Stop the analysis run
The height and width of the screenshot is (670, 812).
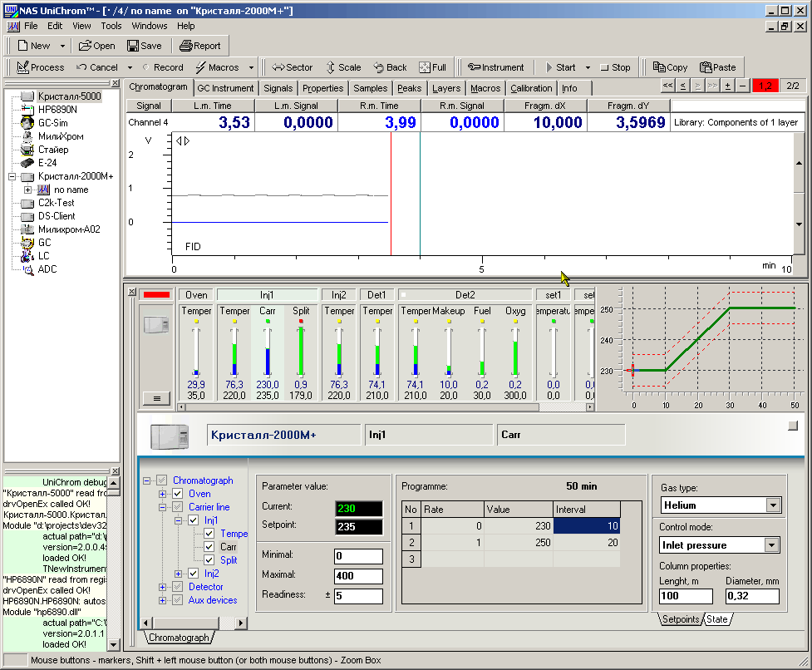[615, 67]
